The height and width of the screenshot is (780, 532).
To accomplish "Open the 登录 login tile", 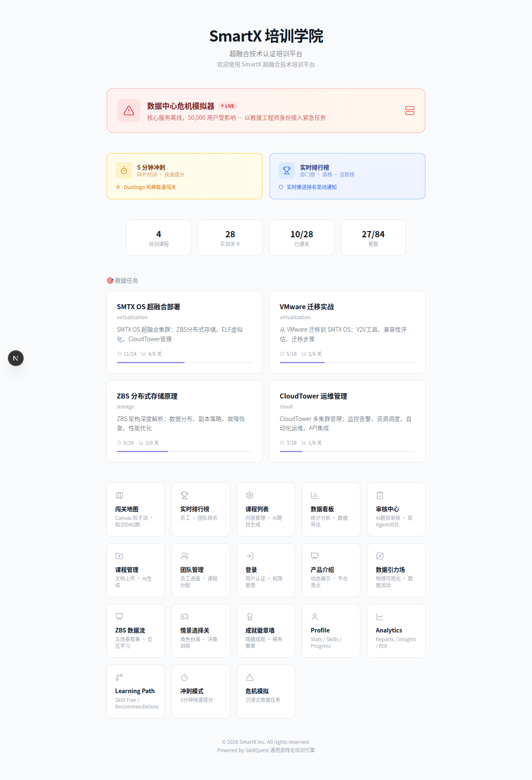I will coord(266,570).
